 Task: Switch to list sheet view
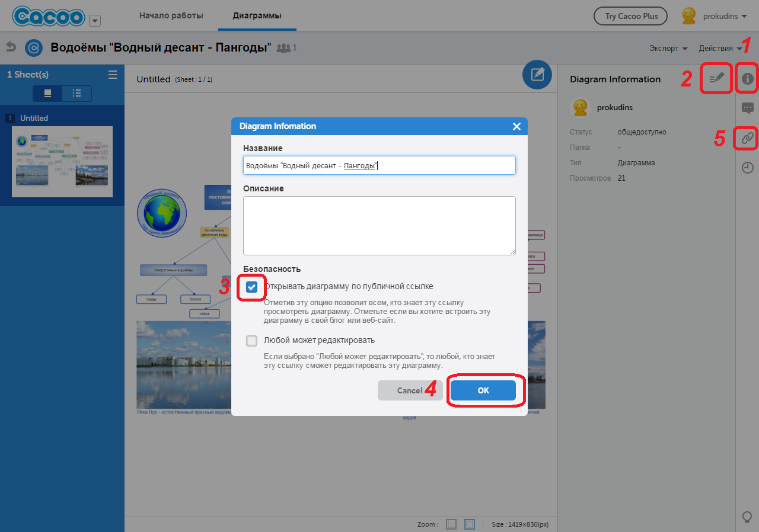[76, 93]
